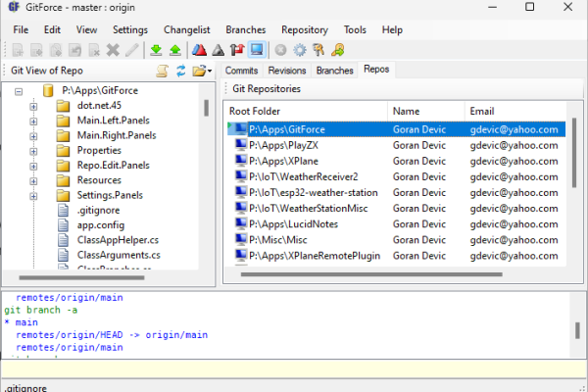Switch to the Commits tab
The image size is (588, 392).
(240, 71)
